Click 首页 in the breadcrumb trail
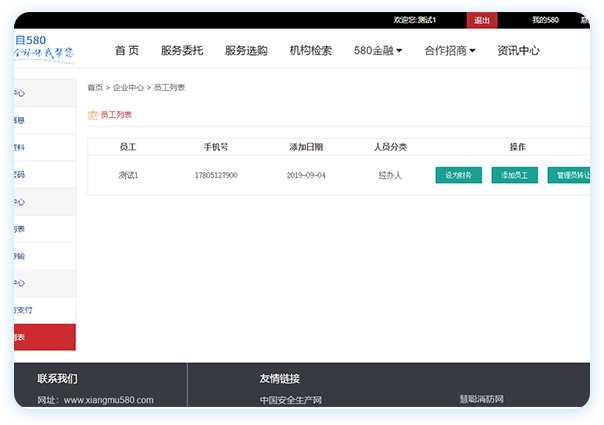 pyautogui.click(x=95, y=88)
